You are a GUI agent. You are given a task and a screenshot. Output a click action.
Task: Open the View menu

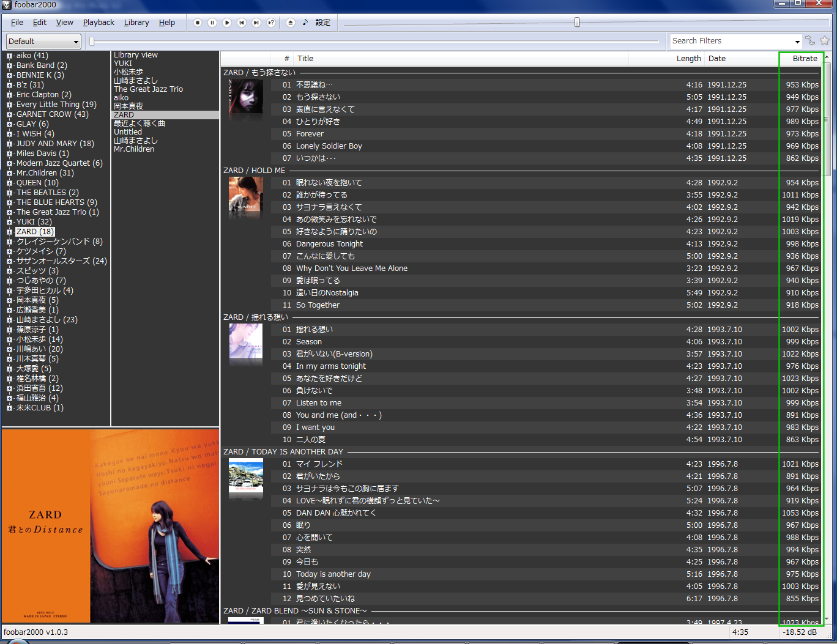(65, 23)
